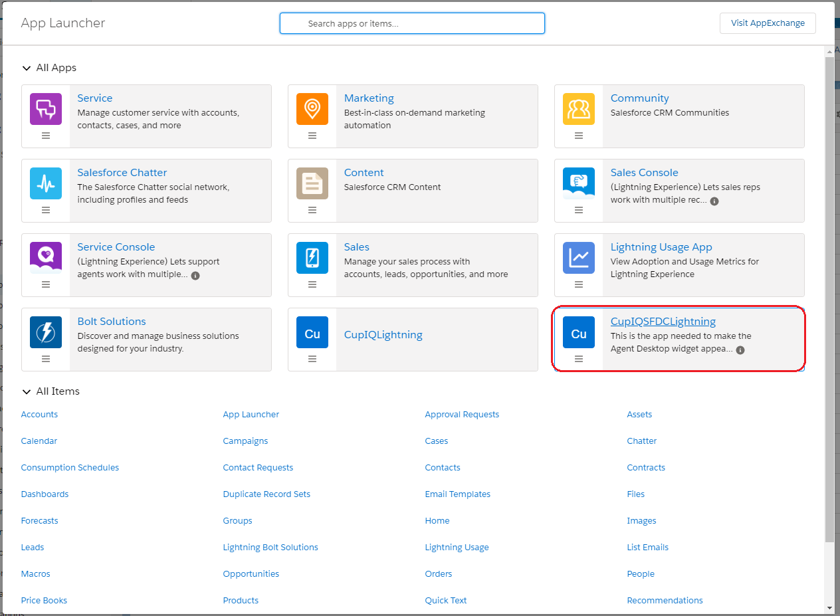Viewport: 840px width, 616px height.
Task: Open the Lightning Bolt Solutions item
Action: (x=270, y=547)
